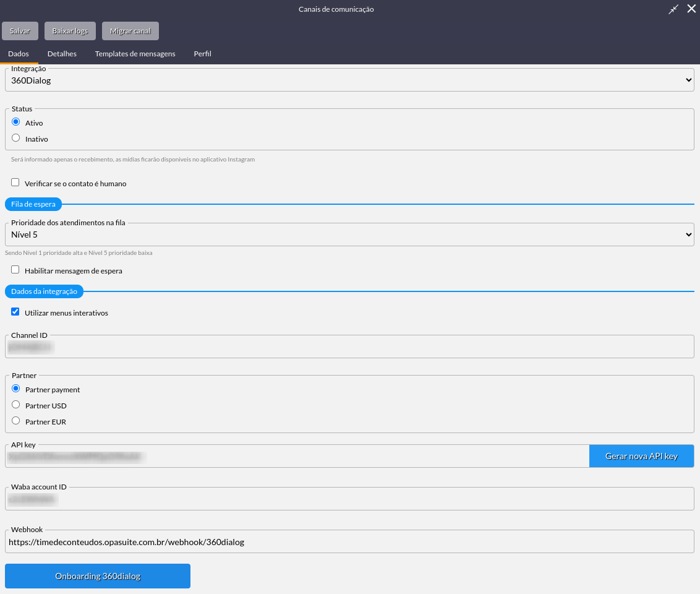Screen dimensions: 700x594
Task: Collapse the dialog with the shrink icon
Action: pyautogui.click(x=673, y=9)
